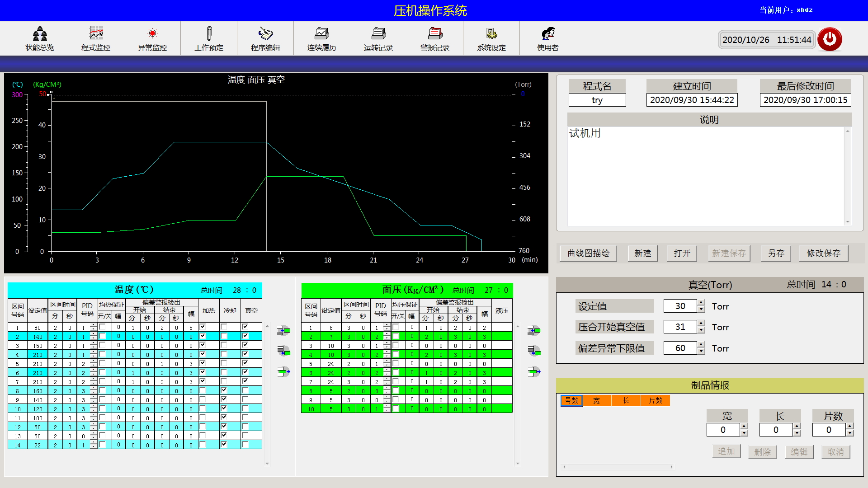Check 冷却 cooling checkbox in temperature row 1

pos(224,327)
